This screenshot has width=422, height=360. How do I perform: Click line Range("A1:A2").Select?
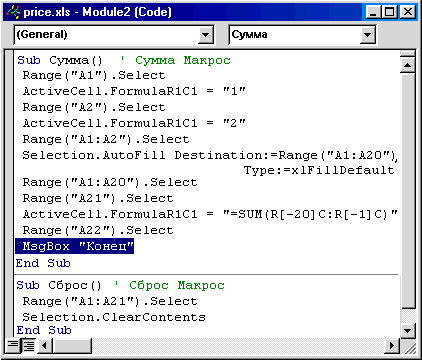[106, 139]
